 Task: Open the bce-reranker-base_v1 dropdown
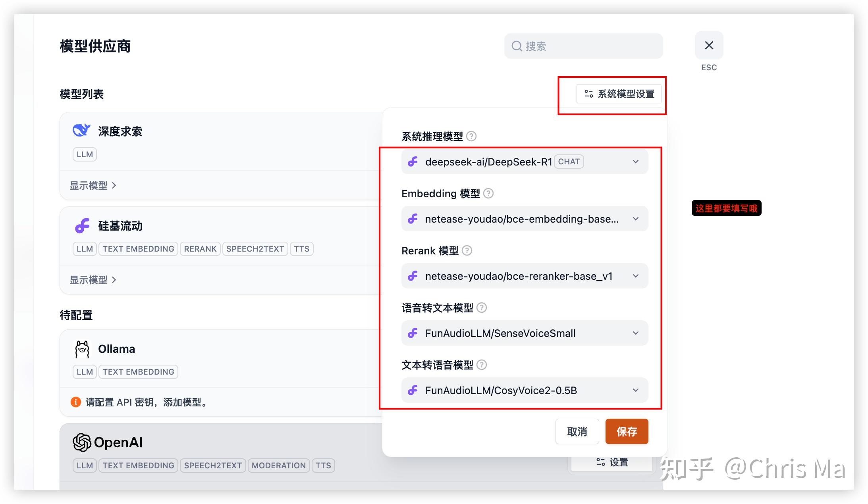point(524,276)
